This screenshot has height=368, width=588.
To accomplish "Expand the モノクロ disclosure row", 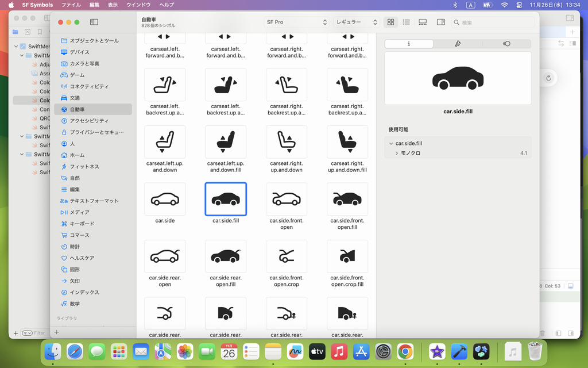I will [397, 154].
